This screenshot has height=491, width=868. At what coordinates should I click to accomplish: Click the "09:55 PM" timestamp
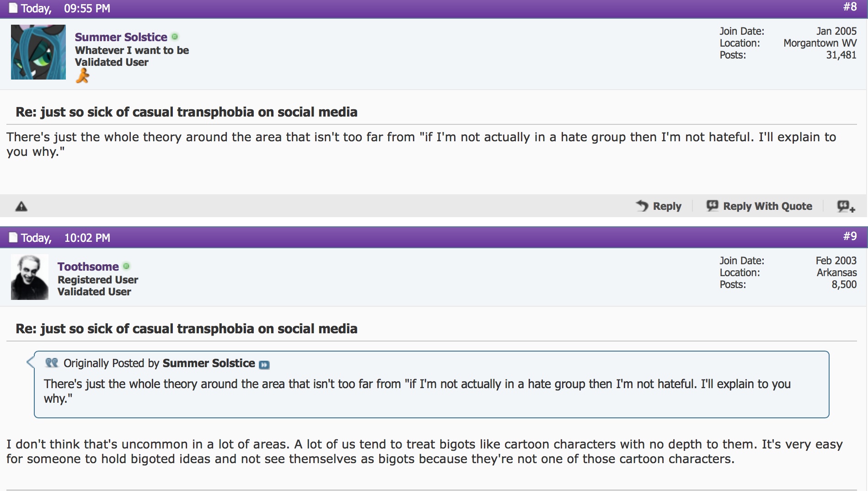click(x=87, y=8)
